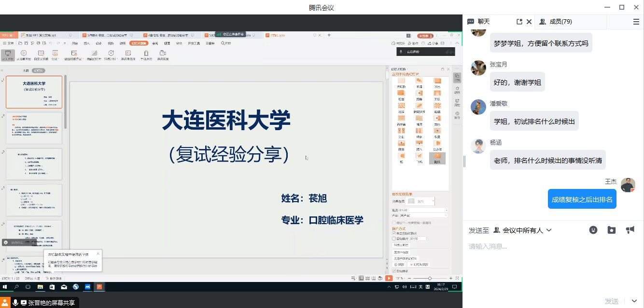Click the 梦梦学姐 contact request message
Screen dimensions: 644x308
(x=541, y=43)
